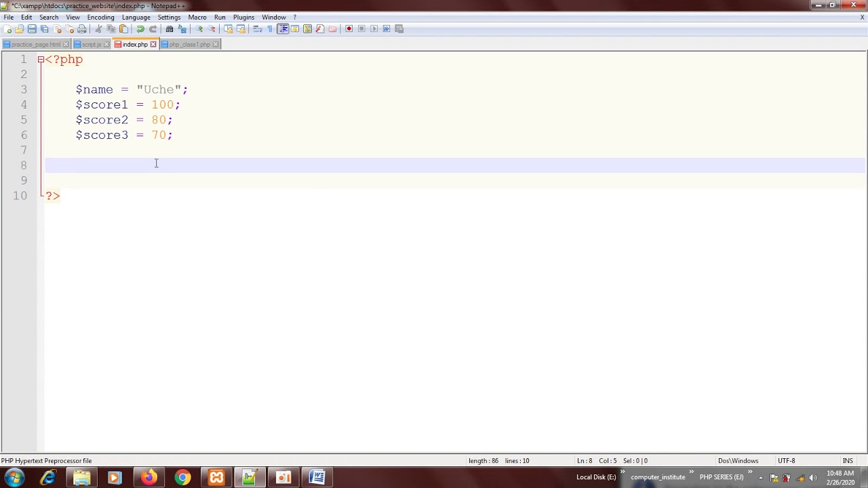Collapse the PHP block fold marker
868x488 pixels.
click(41, 60)
